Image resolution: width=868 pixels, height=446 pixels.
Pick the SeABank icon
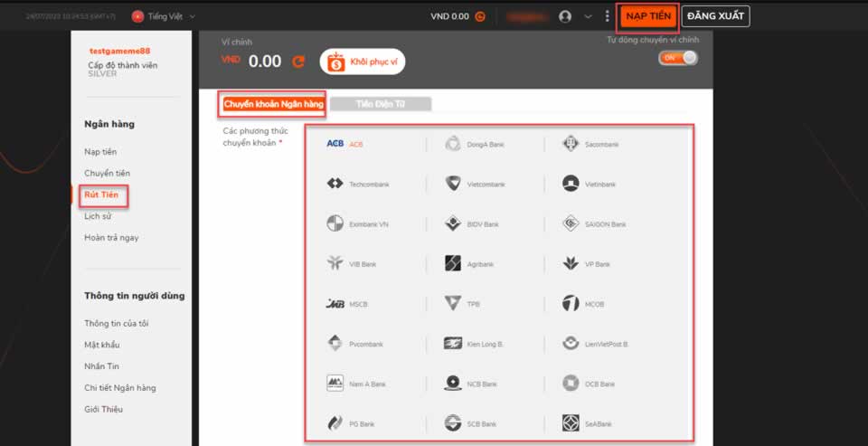tap(571, 424)
